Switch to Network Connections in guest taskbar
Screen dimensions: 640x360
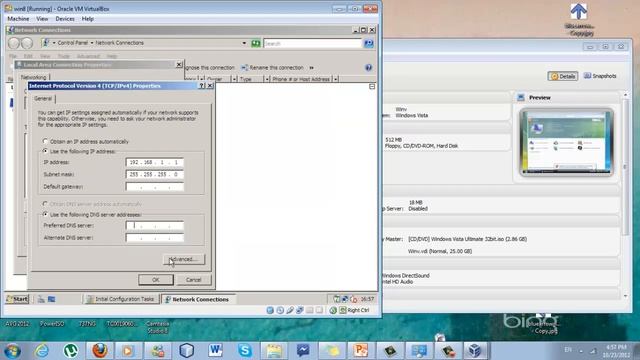(x=198, y=299)
